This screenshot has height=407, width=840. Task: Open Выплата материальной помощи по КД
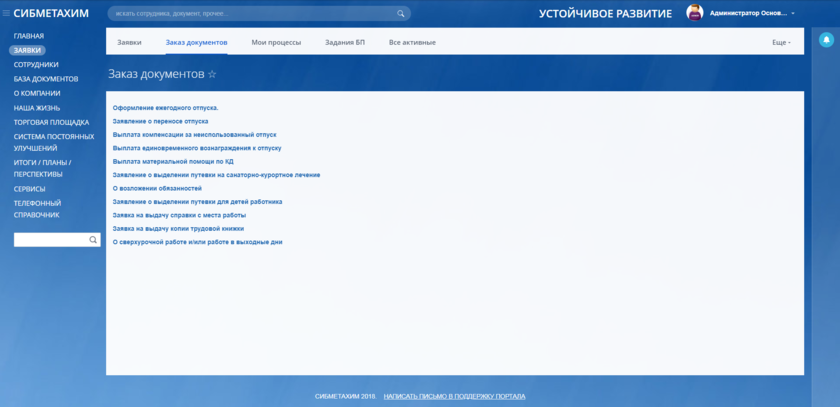(x=173, y=162)
